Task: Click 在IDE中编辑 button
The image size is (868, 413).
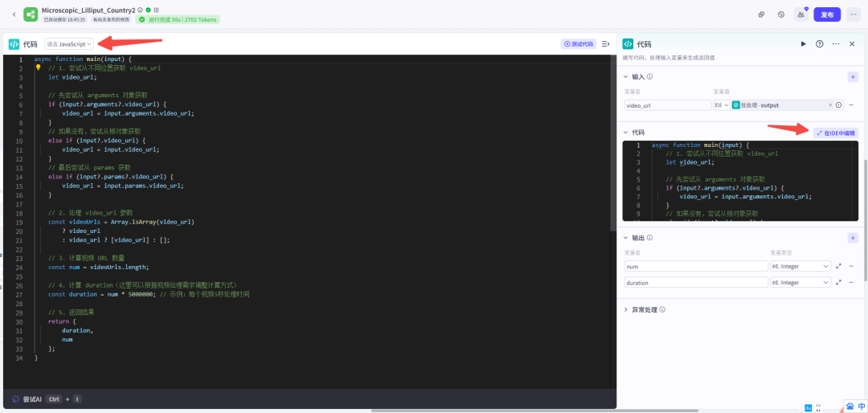Action: click(x=835, y=133)
